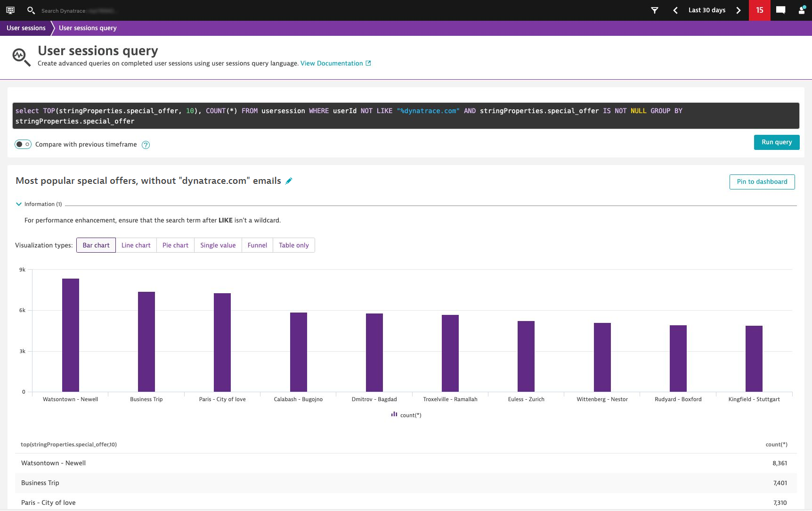Click the count(*) legend icon
The image size is (812, 511).
pos(394,414)
